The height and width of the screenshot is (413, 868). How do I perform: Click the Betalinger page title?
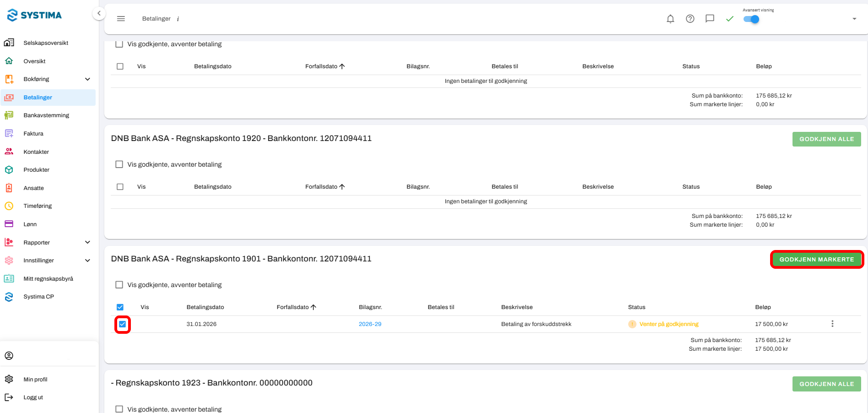point(156,19)
